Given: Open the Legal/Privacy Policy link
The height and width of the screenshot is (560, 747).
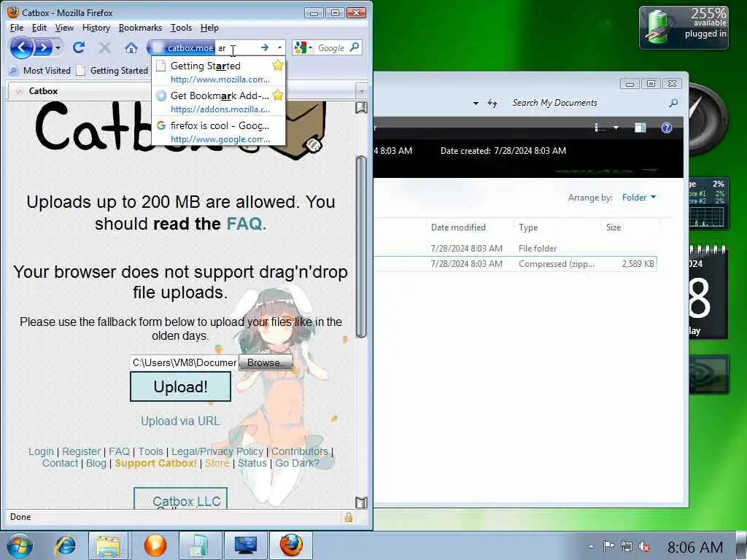Looking at the screenshot, I should click(x=217, y=451).
